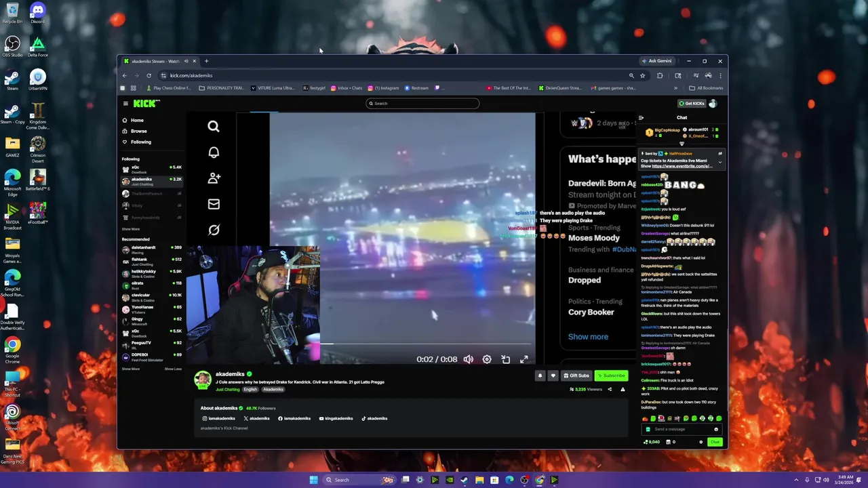The height and width of the screenshot is (488, 868).
Task: Click the envelope messages icon in the stream
Action: (214, 204)
